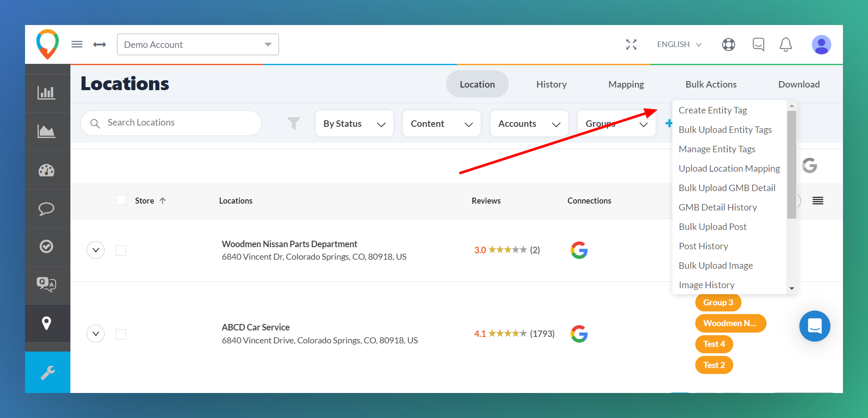Viewport: 868px width, 418px height.
Task: Click the search magnifier icon
Action: pyautogui.click(x=95, y=123)
